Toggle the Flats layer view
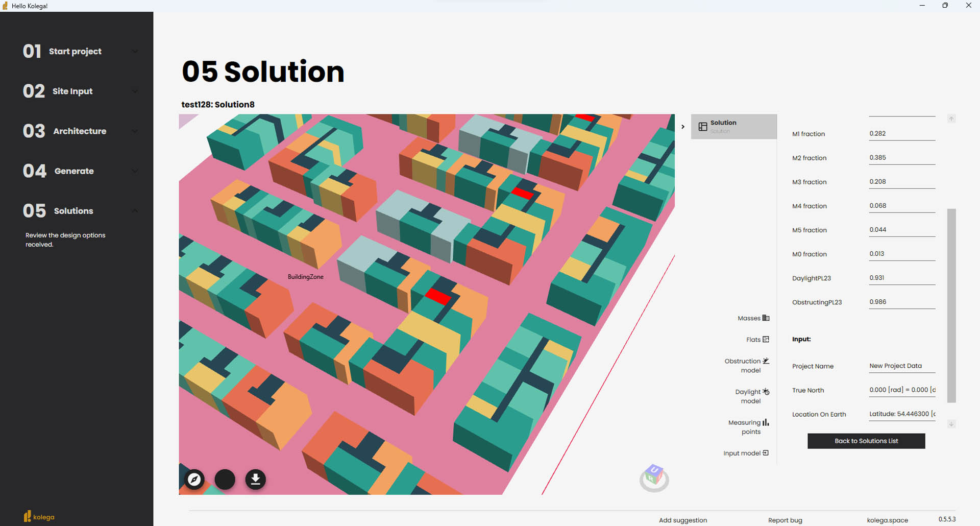This screenshot has height=526, width=980. pyautogui.click(x=757, y=340)
